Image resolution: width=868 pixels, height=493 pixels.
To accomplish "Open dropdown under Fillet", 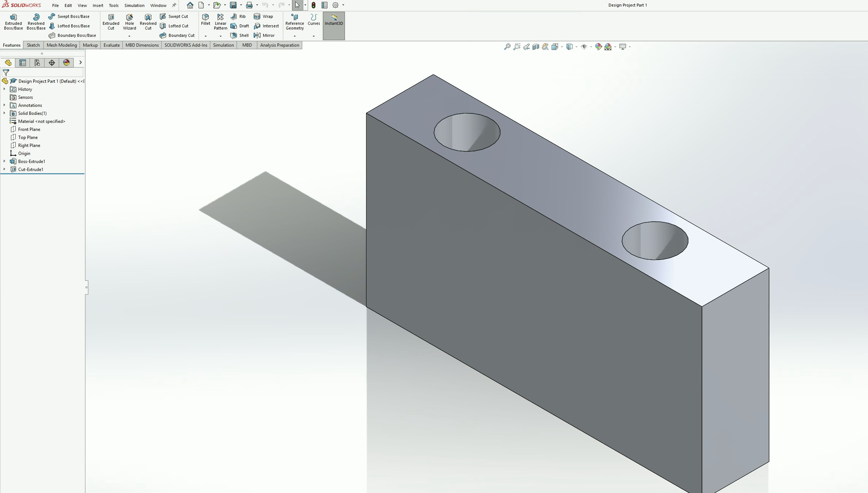I will pyautogui.click(x=206, y=36).
